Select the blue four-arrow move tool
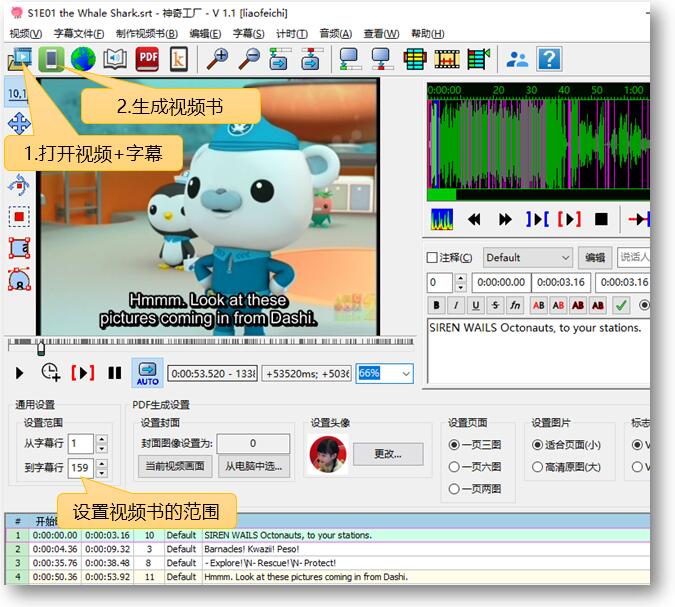Screen dimensions: 675x607 pos(19,123)
